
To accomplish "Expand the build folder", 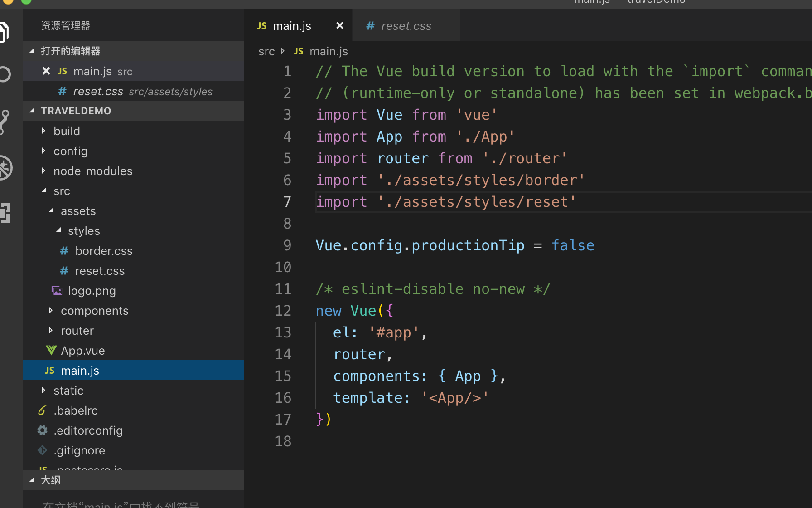I will click(x=43, y=131).
